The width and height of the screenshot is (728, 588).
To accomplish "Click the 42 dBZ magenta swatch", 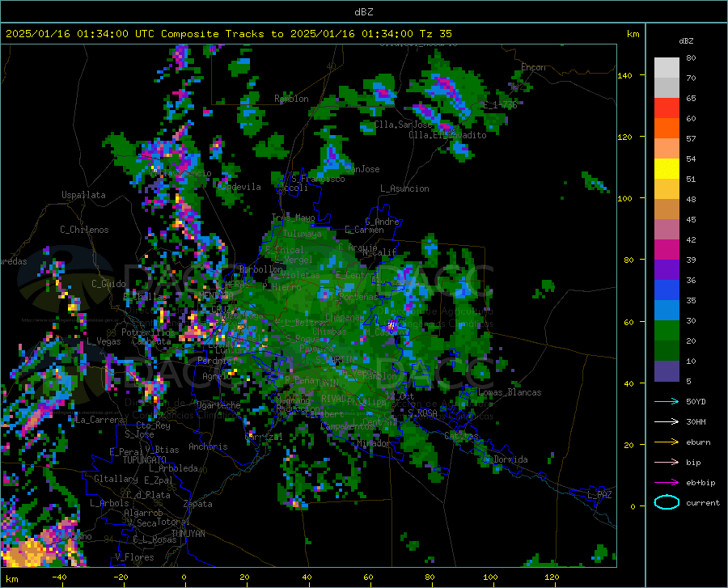I will coord(667,250).
